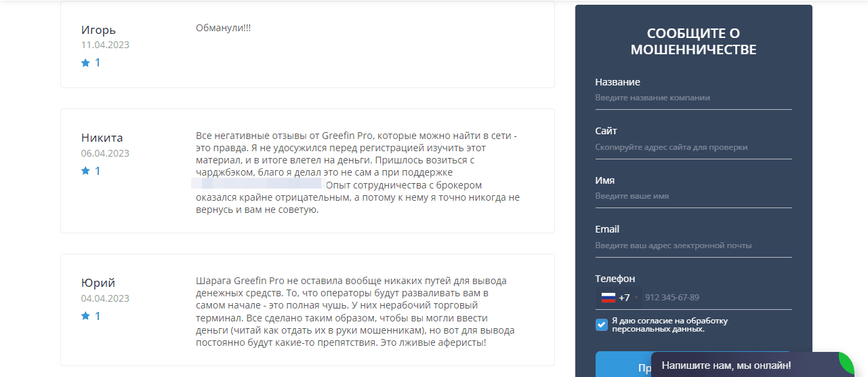Screen dimensions: 868x377
Task: Select the Email address input field
Action: coord(693,245)
